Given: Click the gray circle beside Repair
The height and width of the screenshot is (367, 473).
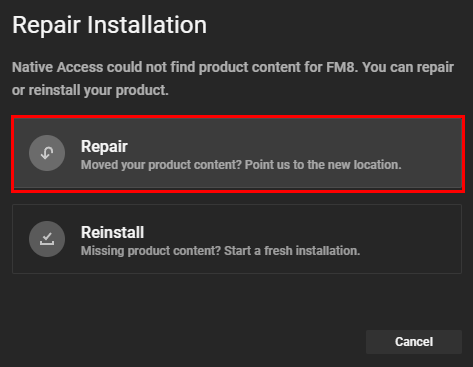Looking at the screenshot, I should (47, 153).
